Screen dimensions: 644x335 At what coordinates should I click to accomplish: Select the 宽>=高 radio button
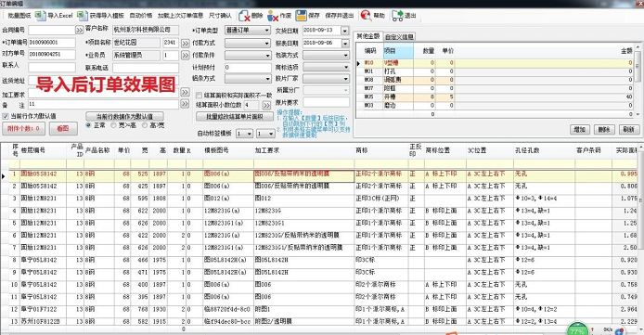(x=114, y=125)
